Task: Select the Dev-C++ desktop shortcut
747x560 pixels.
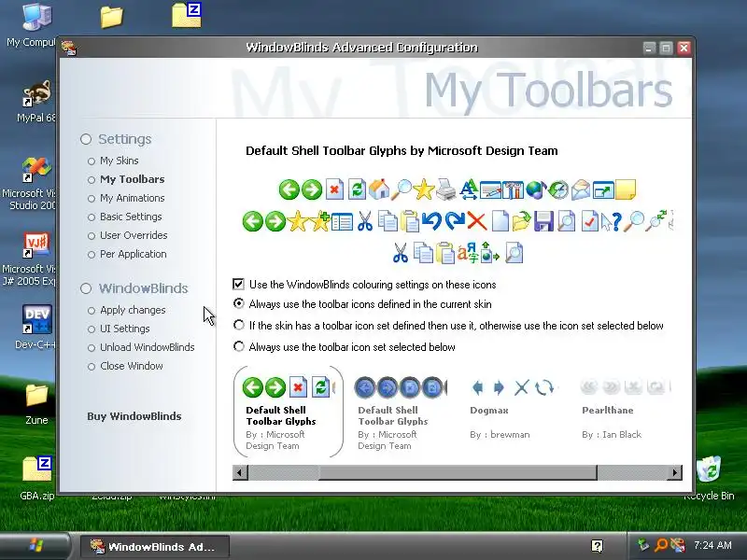Action: 36,327
